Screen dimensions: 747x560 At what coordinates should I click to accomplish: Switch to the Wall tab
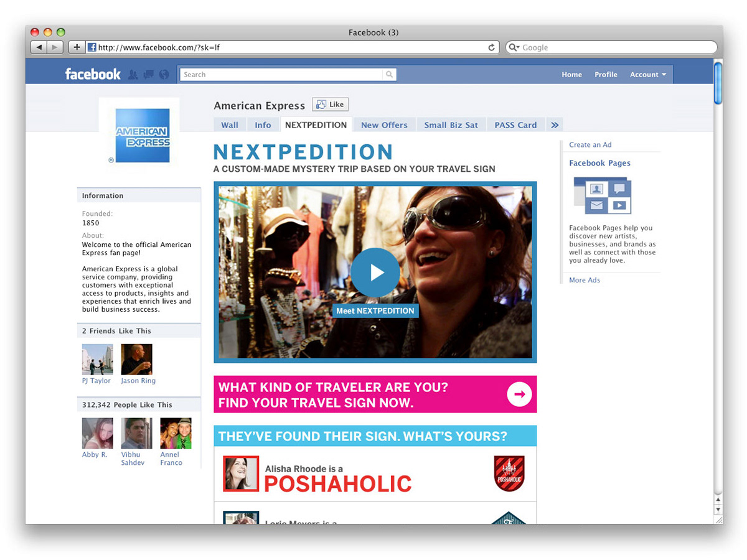click(230, 125)
